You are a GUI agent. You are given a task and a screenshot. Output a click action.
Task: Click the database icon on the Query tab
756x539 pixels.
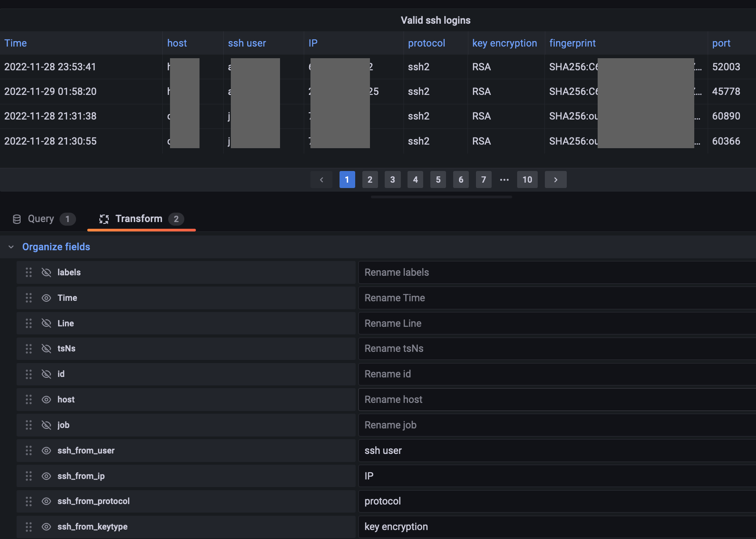click(17, 219)
